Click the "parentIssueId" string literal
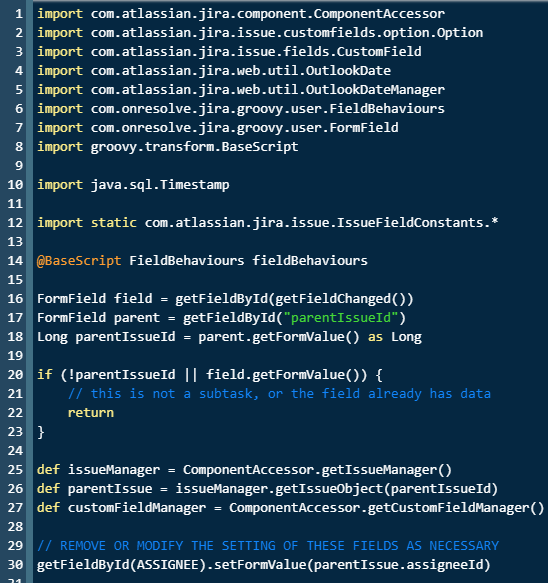This screenshot has width=548, height=583. [340, 318]
